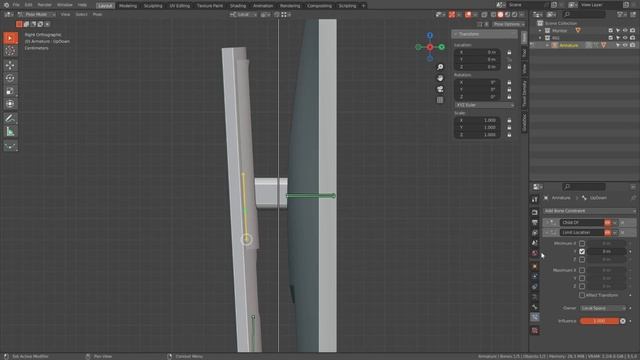Click the outliner search field
640x360 pixels.
pos(584,14)
